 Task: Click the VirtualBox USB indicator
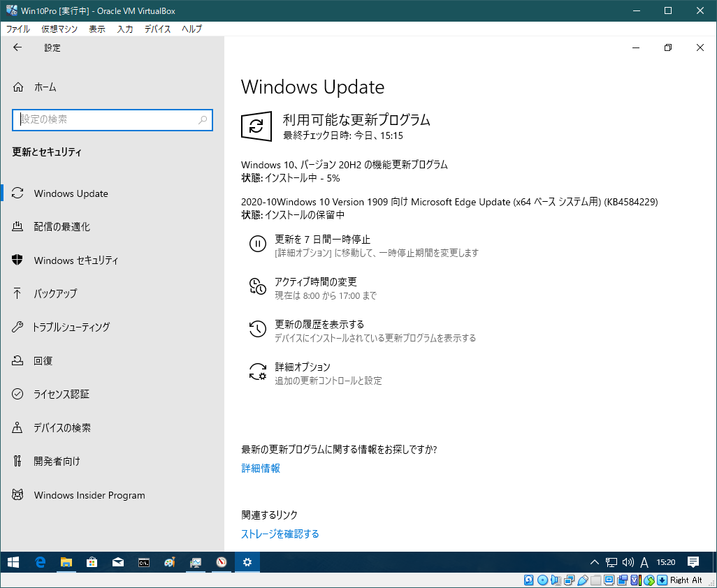tap(582, 580)
